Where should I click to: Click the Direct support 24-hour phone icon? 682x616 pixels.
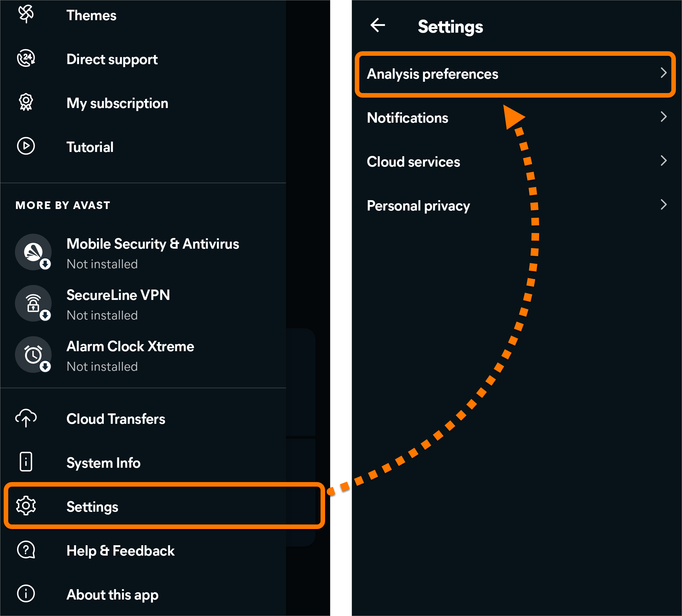[x=26, y=59]
